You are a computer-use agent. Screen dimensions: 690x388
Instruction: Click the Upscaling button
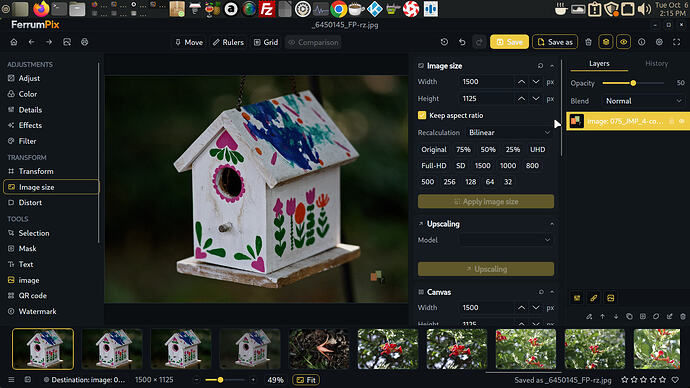pos(486,269)
